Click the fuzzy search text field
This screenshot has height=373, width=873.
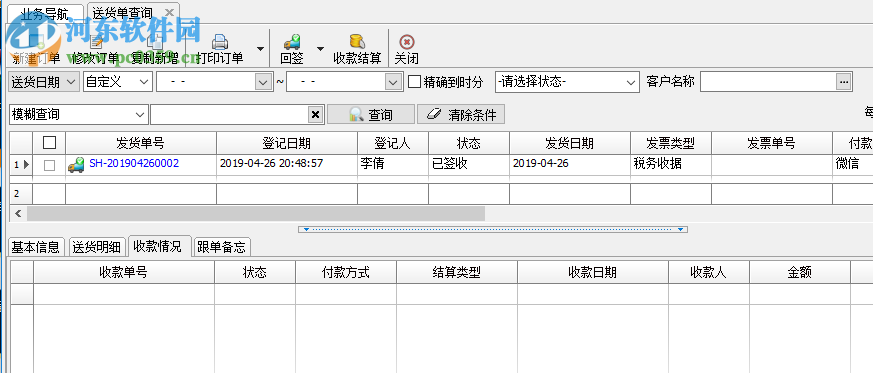[229, 115]
